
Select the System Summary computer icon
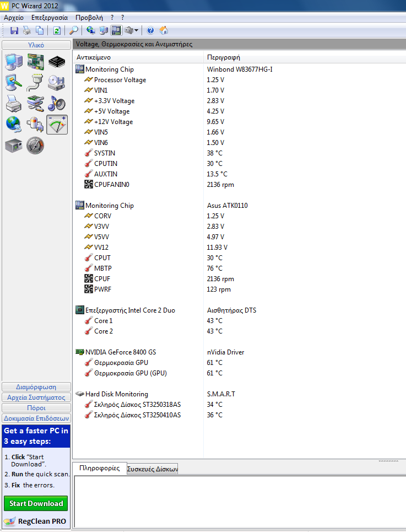pyautogui.click(x=14, y=62)
